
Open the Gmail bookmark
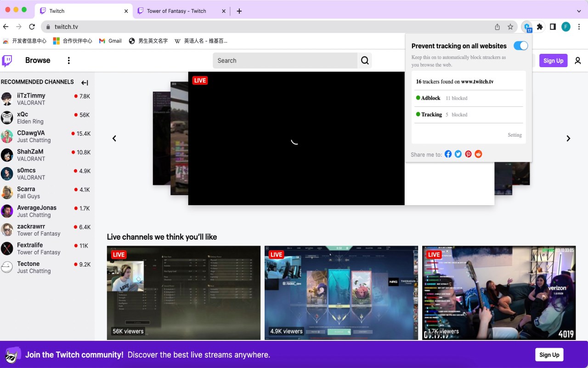pyautogui.click(x=110, y=41)
